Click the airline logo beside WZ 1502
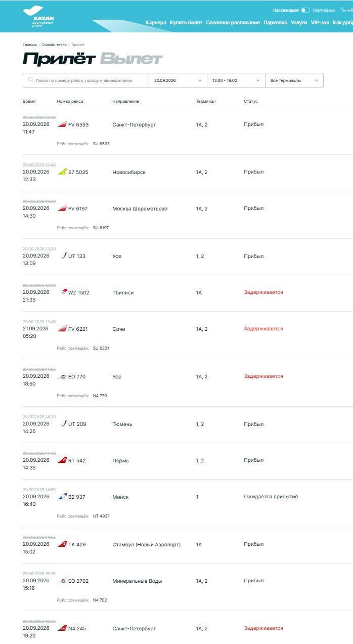This screenshot has height=644, width=353. pyautogui.click(x=64, y=292)
